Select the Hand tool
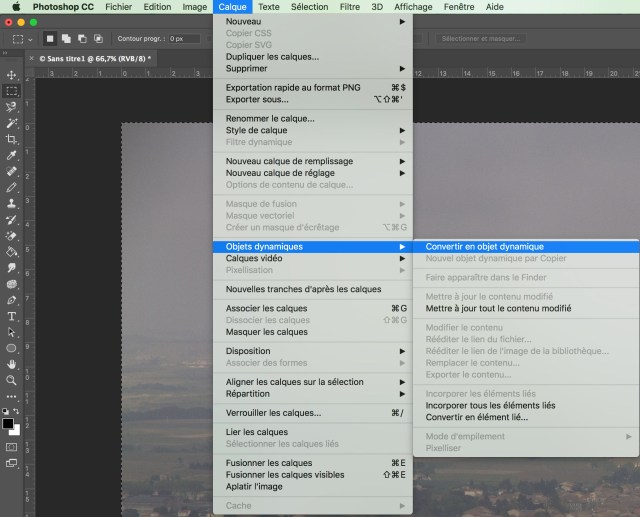640x517 pixels. (x=12, y=364)
